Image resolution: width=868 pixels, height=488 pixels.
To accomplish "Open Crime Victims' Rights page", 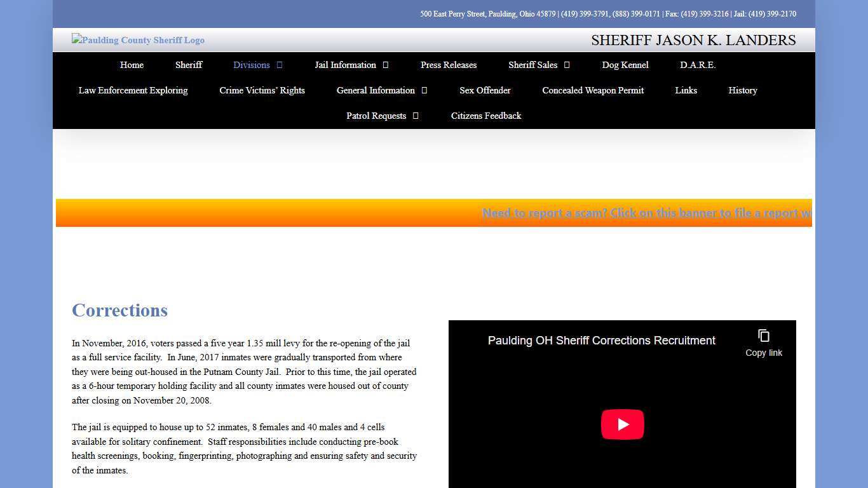I will tap(262, 90).
